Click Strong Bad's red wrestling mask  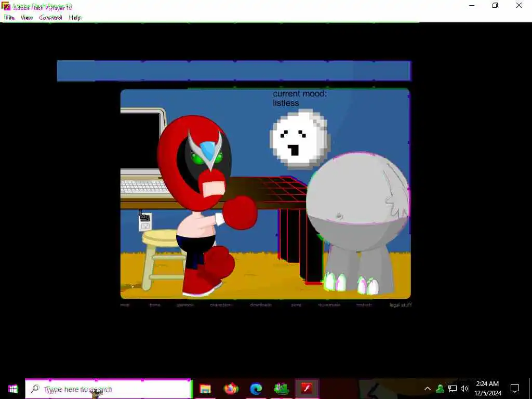click(194, 162)
